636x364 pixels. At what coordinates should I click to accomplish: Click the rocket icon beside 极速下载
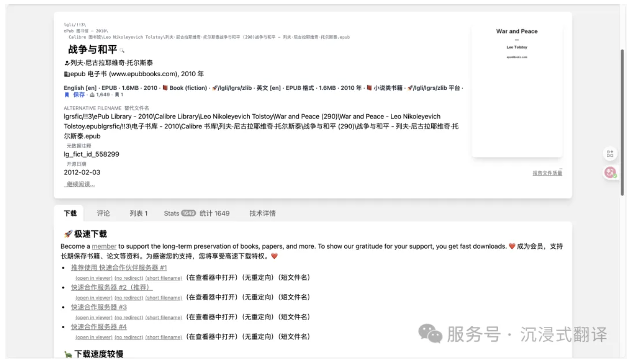click(x=68, y=234)
